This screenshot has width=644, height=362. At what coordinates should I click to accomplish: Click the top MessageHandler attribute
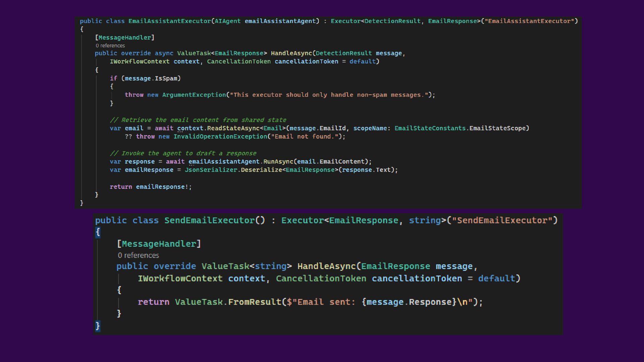pos(125,38)
